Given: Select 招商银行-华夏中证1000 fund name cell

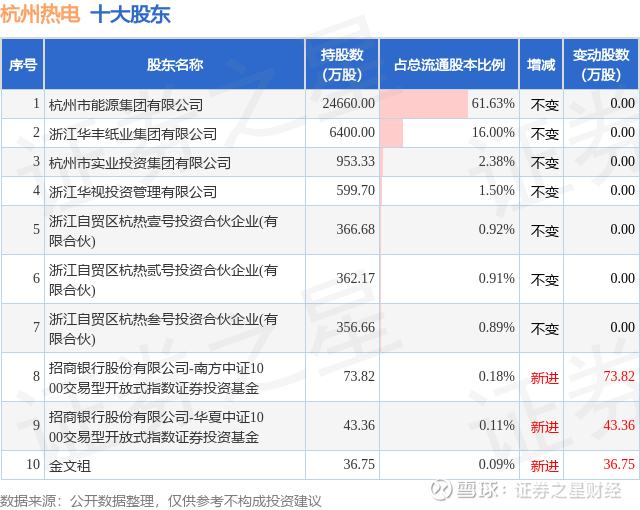Looking at the screenshot, I should pyautogui.click(x=175, y=426).
